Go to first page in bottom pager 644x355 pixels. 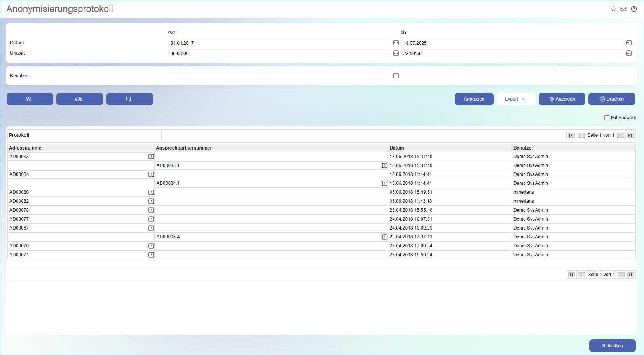click(571, 275)
